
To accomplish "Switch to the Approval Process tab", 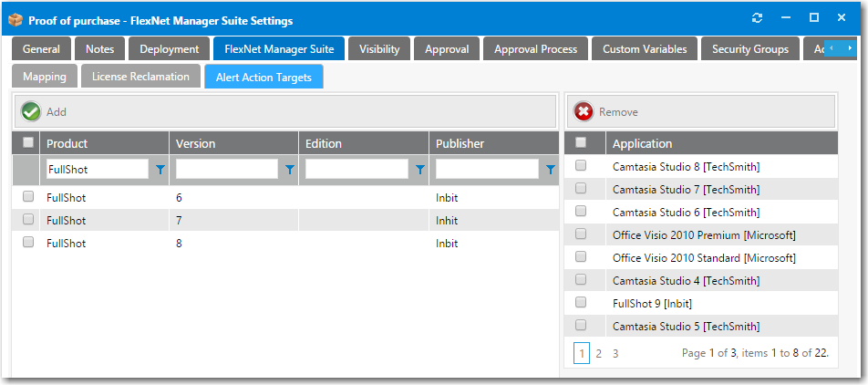I will (x=535, y=49).
